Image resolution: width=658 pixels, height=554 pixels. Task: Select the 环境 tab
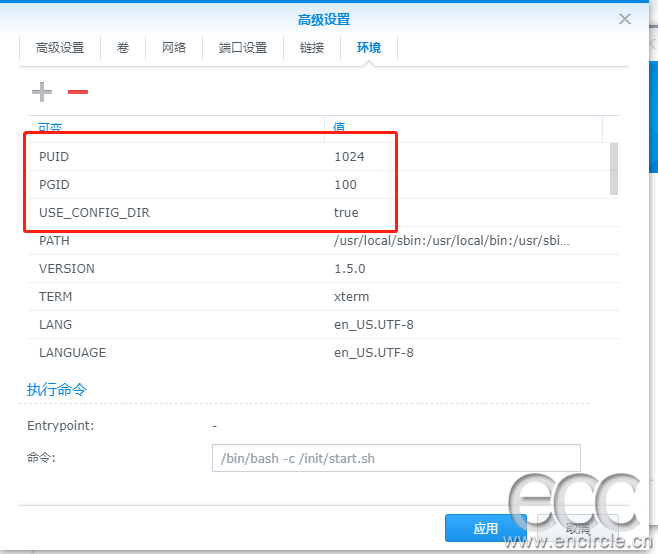[x=369, y=48]
